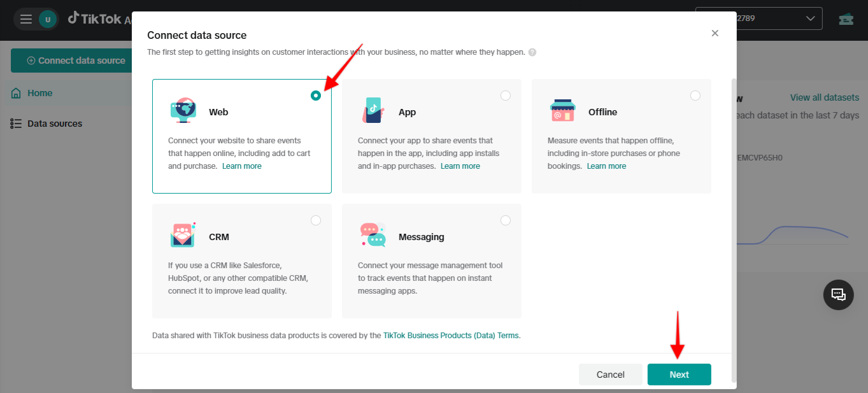Viewport: 868px width, 393px height.
Task: Click the help question mark icon
Action: [x=532, y=52]
